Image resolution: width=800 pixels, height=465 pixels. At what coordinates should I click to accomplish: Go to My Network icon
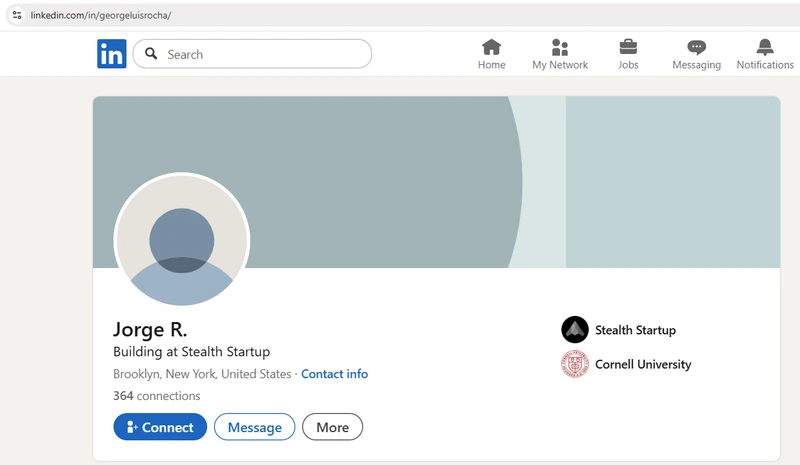[560, 47]
